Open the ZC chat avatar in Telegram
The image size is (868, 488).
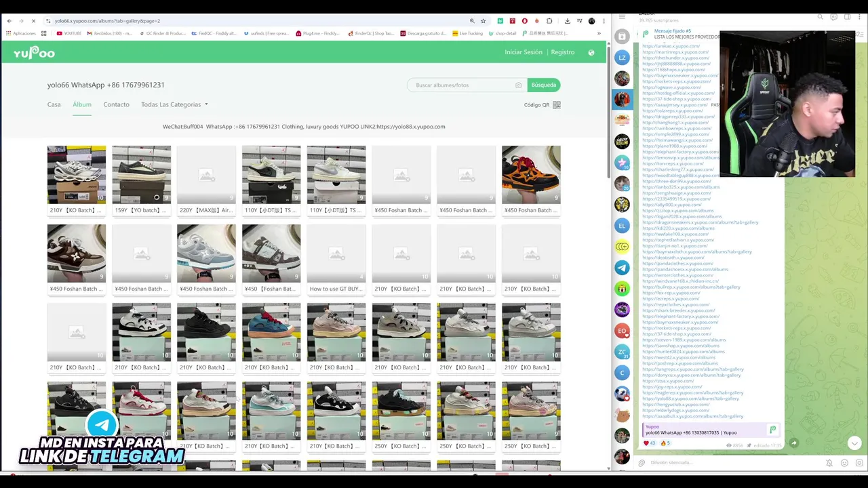622,352
